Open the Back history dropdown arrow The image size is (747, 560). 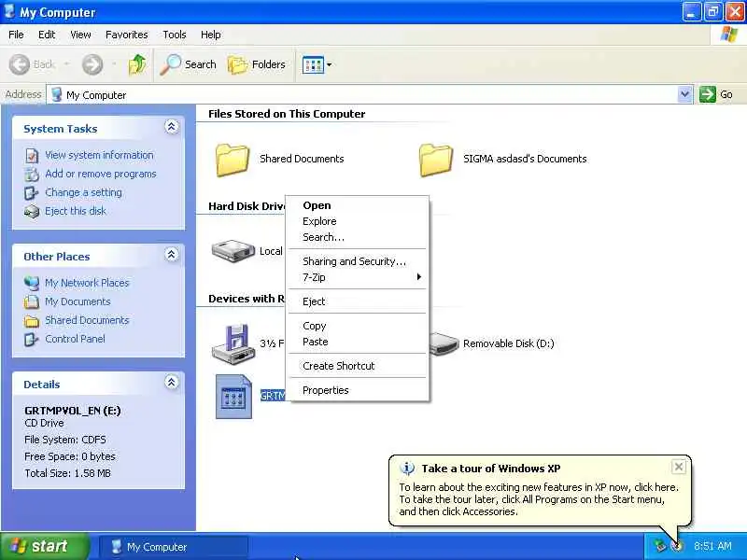(x=66, y=63)
